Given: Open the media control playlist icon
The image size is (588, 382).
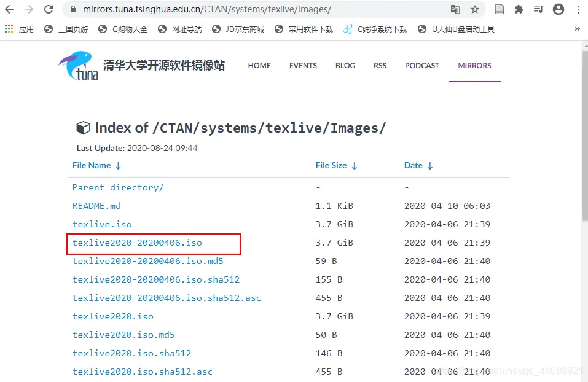Looking at the screenshot, I should click(x=538, y=9).
